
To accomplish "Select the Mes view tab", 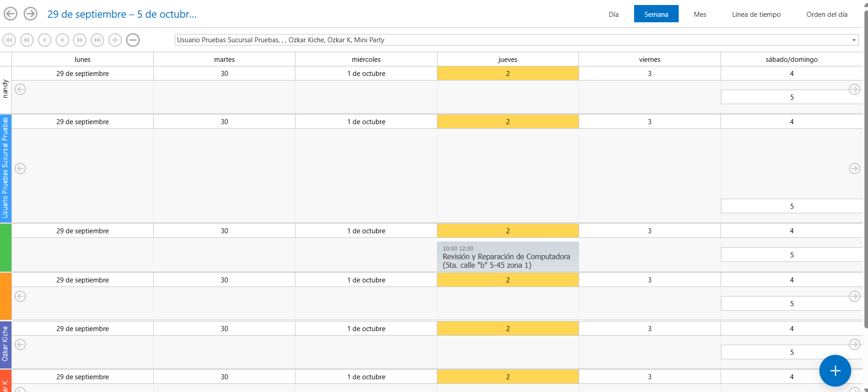I will [x=700, y=14].
